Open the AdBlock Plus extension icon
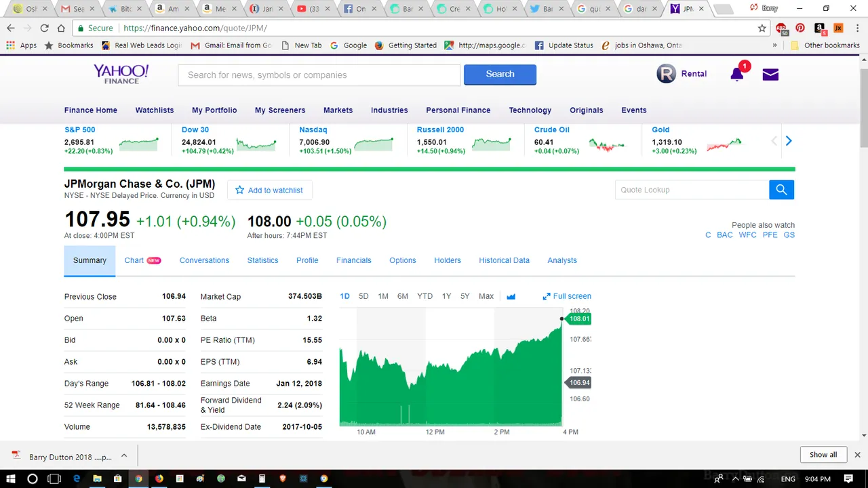868x488 pixels. click(782, 28)
